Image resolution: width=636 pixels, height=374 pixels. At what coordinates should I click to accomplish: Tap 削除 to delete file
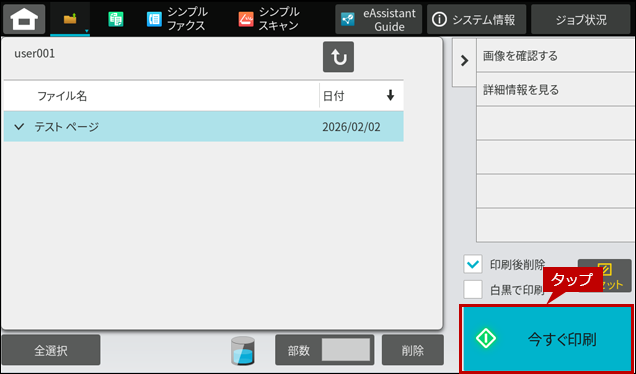click(413, 350)
